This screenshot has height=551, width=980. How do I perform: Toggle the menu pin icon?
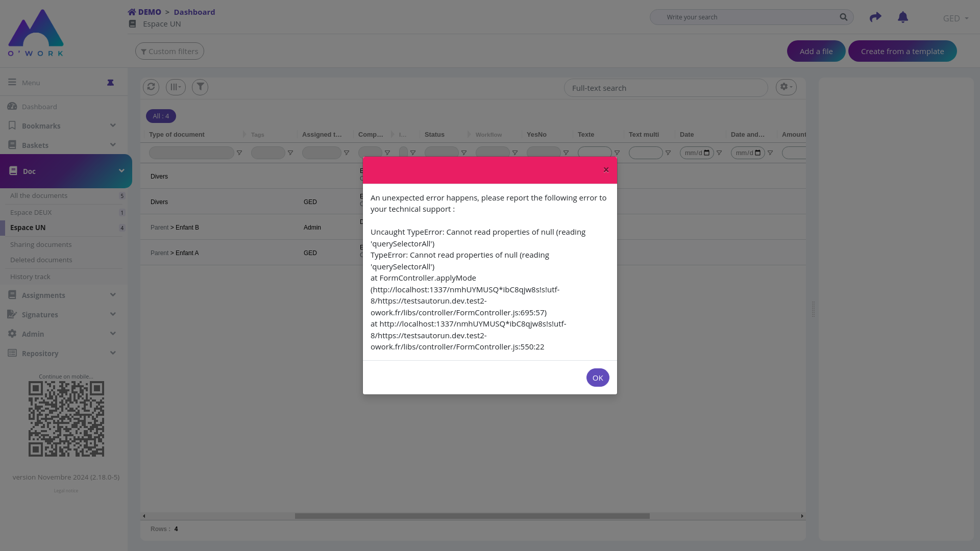click(x=110, y=83)
